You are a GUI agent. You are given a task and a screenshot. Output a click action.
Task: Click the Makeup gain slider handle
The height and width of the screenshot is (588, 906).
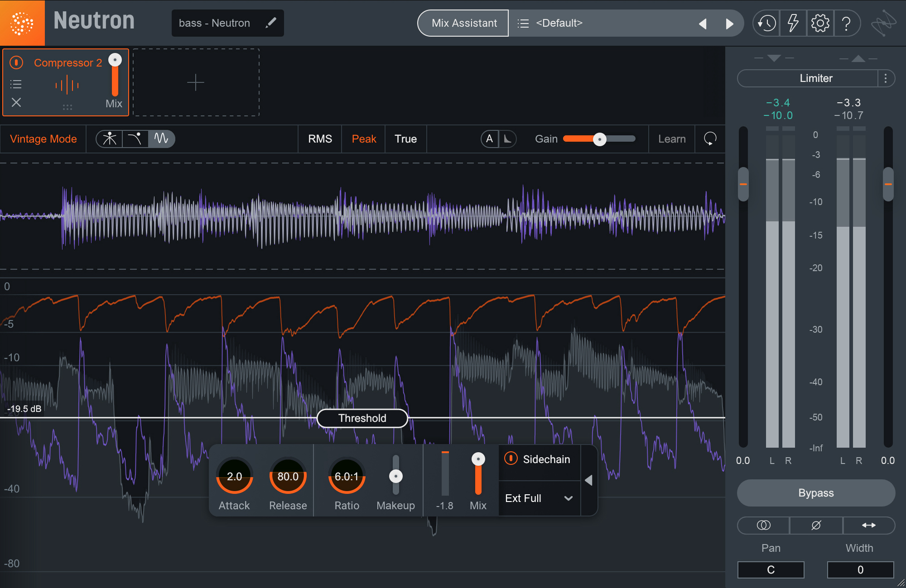(x=396, y=476)
